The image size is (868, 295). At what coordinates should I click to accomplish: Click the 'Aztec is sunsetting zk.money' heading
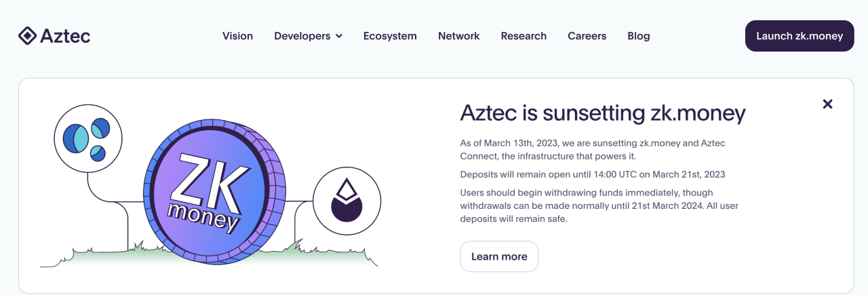(x=603, y=112)
